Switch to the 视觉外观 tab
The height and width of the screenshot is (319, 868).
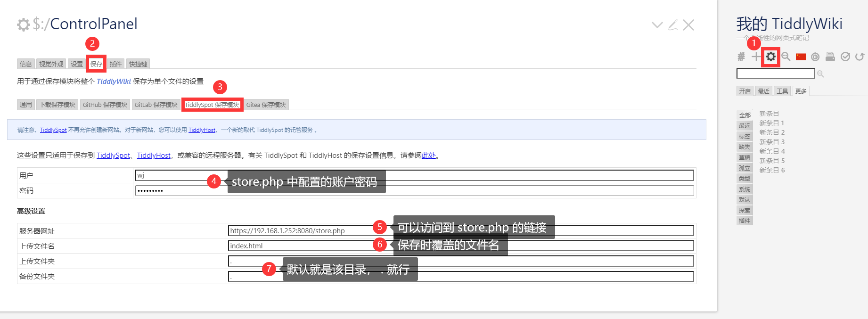tap(51, 64)
